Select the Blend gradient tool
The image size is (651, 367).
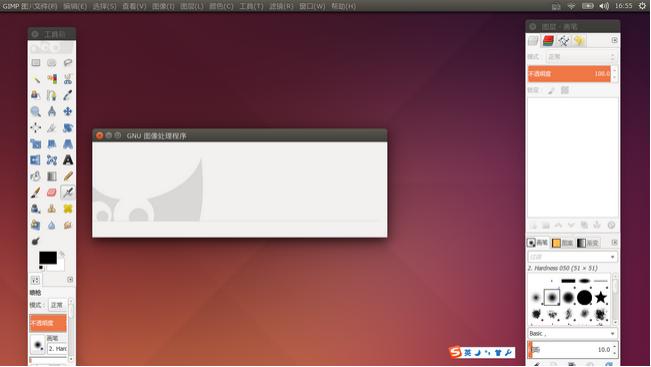(51, 176)
